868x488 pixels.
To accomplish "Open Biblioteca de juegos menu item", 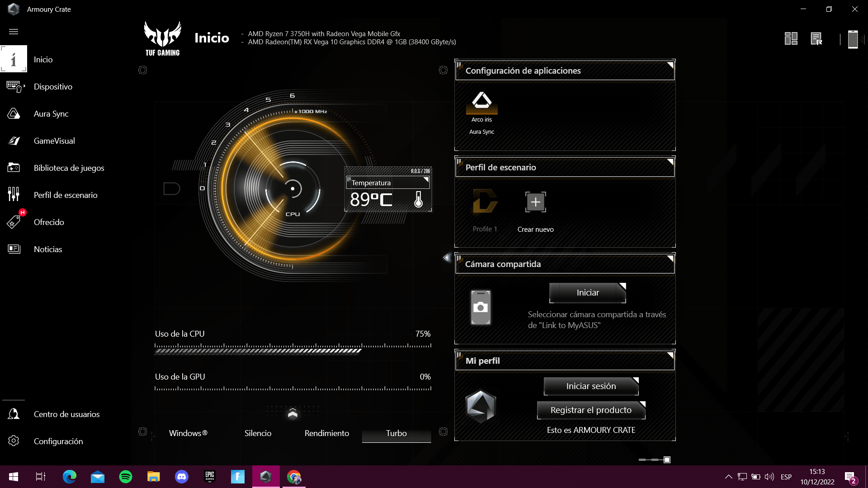I will coord(69,168).
